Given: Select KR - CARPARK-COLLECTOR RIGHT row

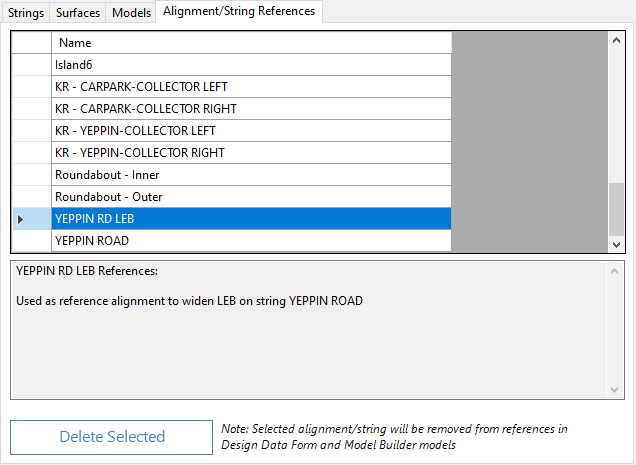Looking at the screenshot, I should [x=250, y=109].
